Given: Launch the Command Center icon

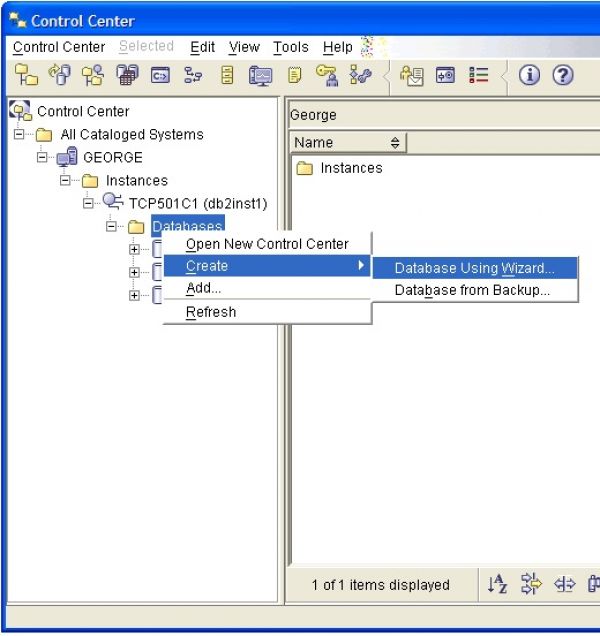Looking at the screenshot, I should tap(160, 75).
